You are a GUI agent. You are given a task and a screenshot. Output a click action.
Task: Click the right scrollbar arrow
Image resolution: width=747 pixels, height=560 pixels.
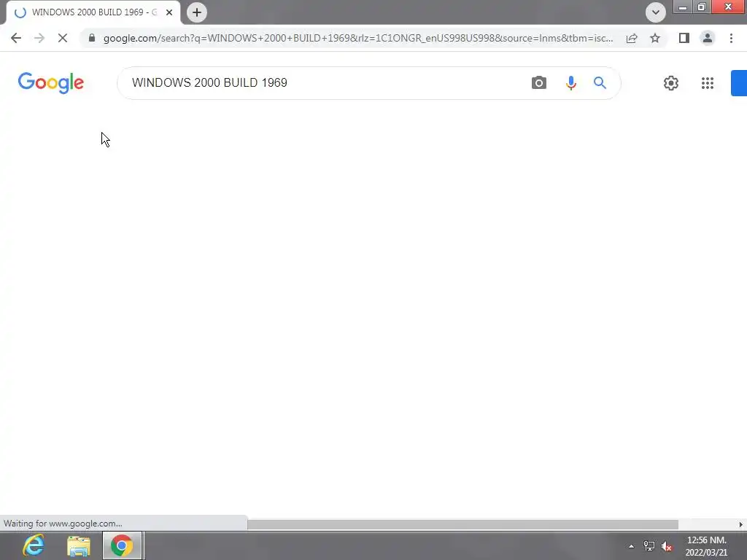(x=741, y=524)
